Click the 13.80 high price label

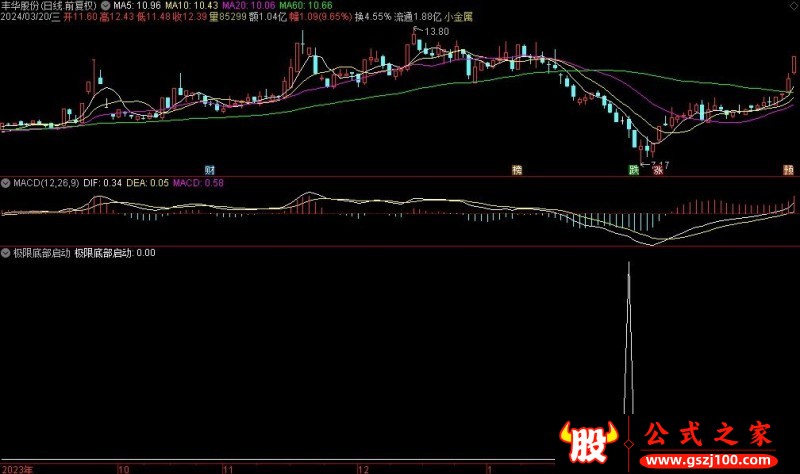point(436,32)
